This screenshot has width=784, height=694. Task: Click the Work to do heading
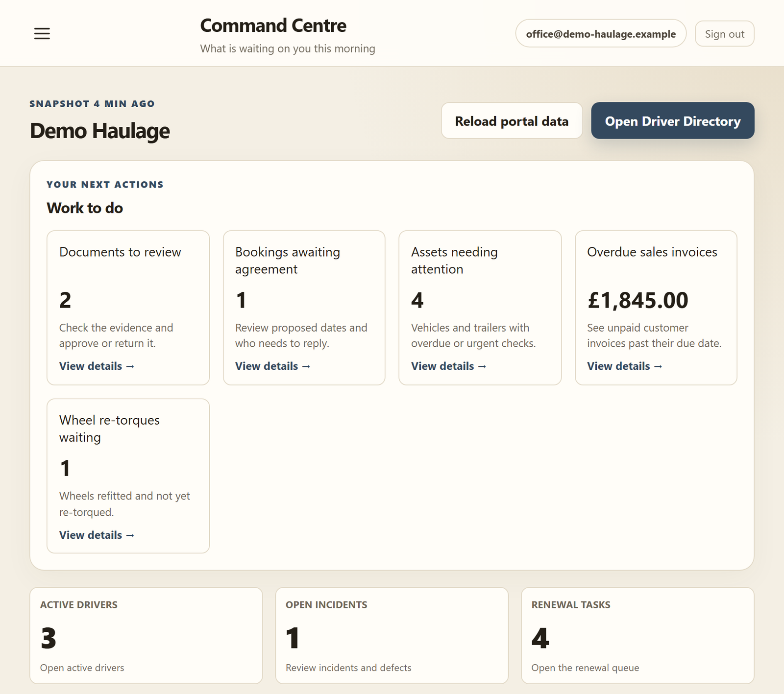point(85,208)
